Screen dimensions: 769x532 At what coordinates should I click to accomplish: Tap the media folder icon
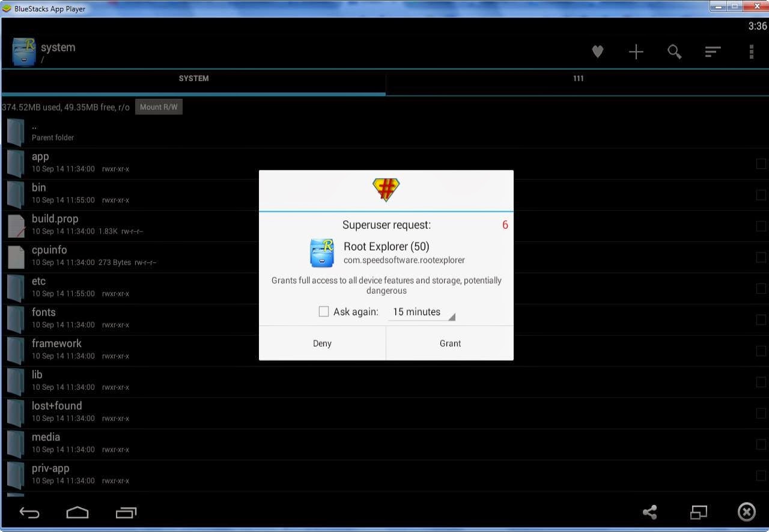click(x=16, y=444)
